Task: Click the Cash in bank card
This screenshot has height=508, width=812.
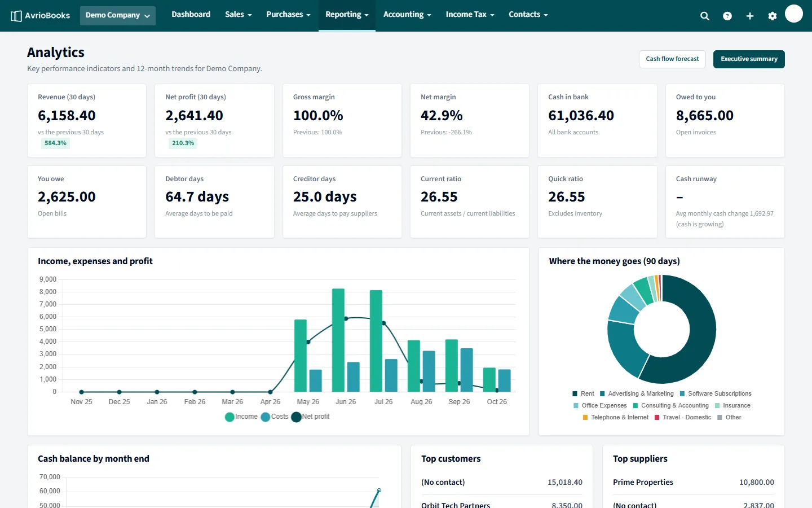Action: click(x=597, y=121)
